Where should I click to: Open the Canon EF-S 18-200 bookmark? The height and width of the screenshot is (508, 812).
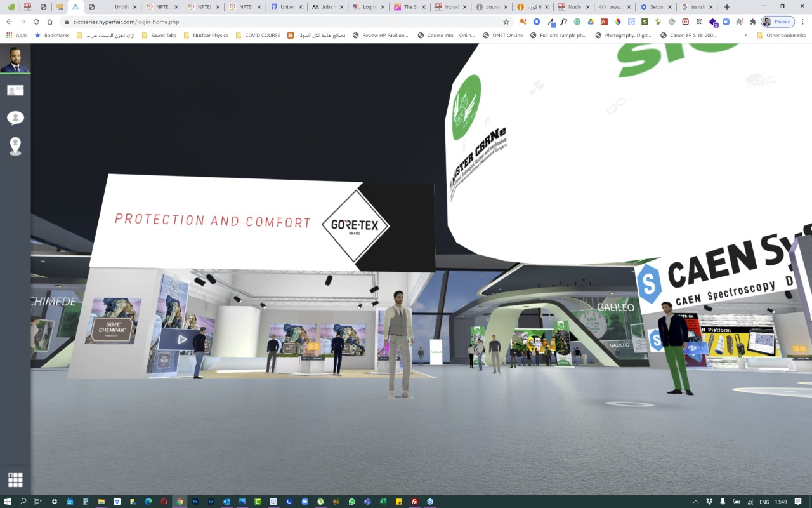pyautogui.click(x=689, y=36)
